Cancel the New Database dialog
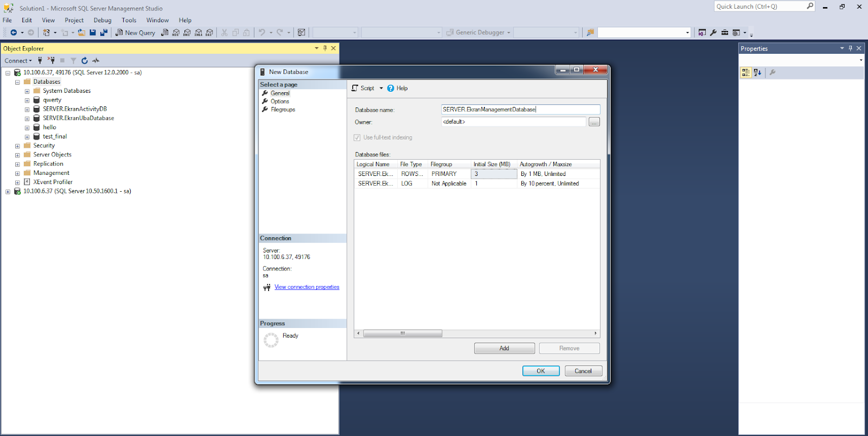The height and width of the screenshot is (436, 868). pyautogui.click(x=583, y=371)
